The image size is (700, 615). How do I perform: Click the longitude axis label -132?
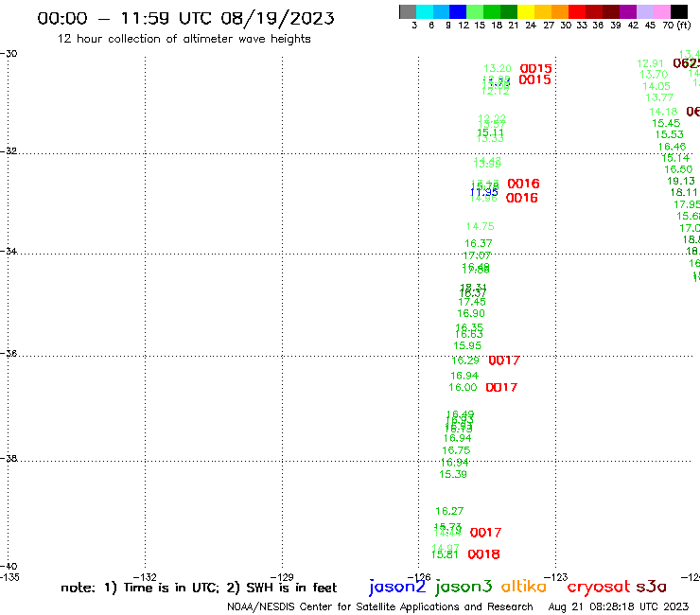click(x=145, y=577)
